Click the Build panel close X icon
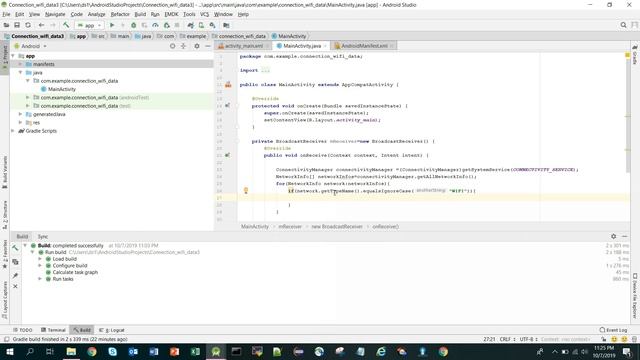This screenshot has width=640, height=360. [x=15, y=287]
